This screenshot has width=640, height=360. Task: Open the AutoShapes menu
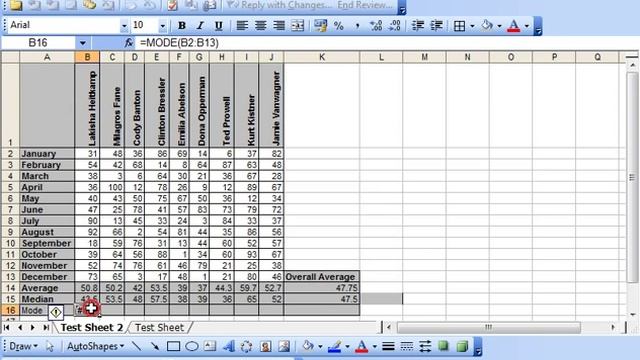coord(96,347)
